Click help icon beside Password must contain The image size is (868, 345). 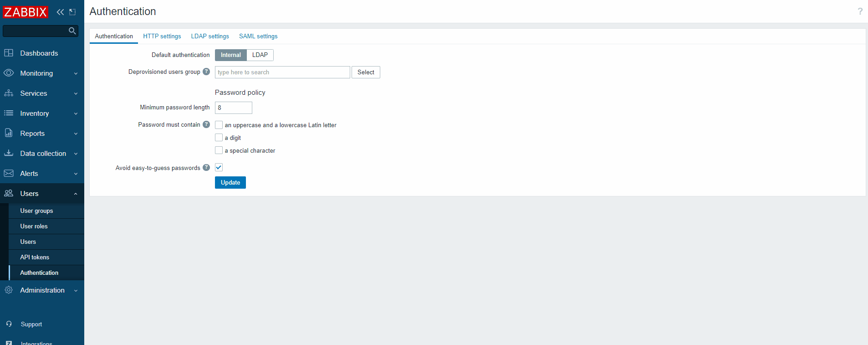click(206, 124)
